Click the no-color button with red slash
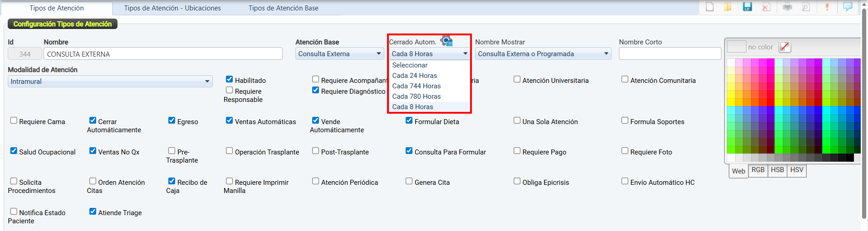Screen dimensions: 868x231 (x=785, y=47)
